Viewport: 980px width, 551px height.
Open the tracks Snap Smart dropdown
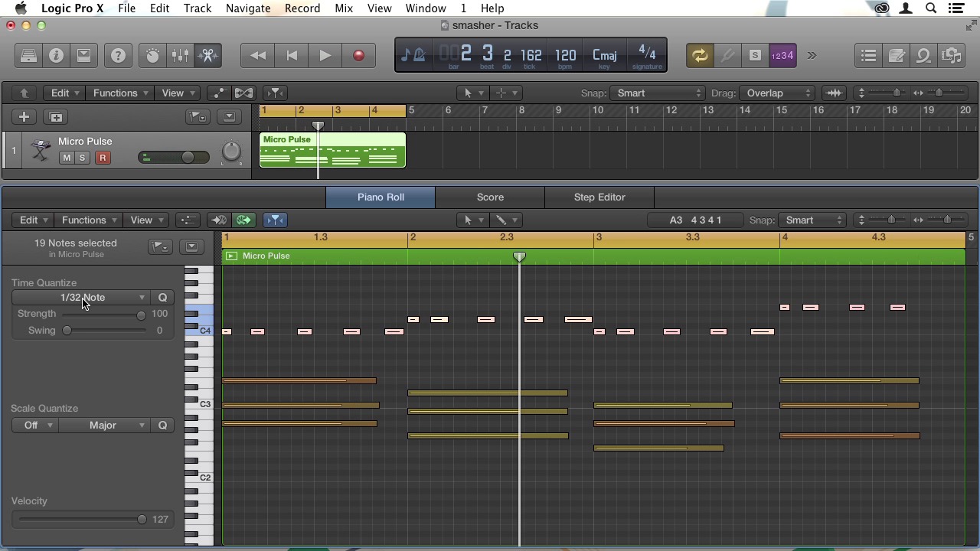[658, 93]
